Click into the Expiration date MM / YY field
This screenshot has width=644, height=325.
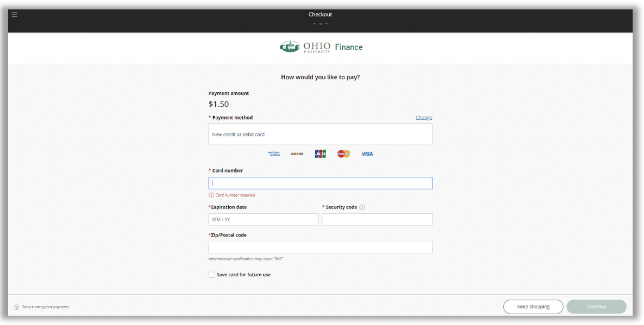pyautogui.click(x=263, y=220)
